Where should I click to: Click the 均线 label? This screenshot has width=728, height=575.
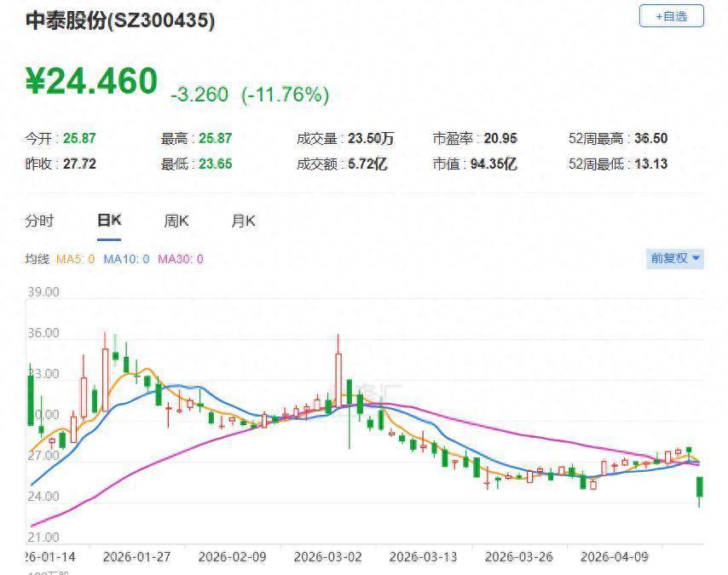37,259
